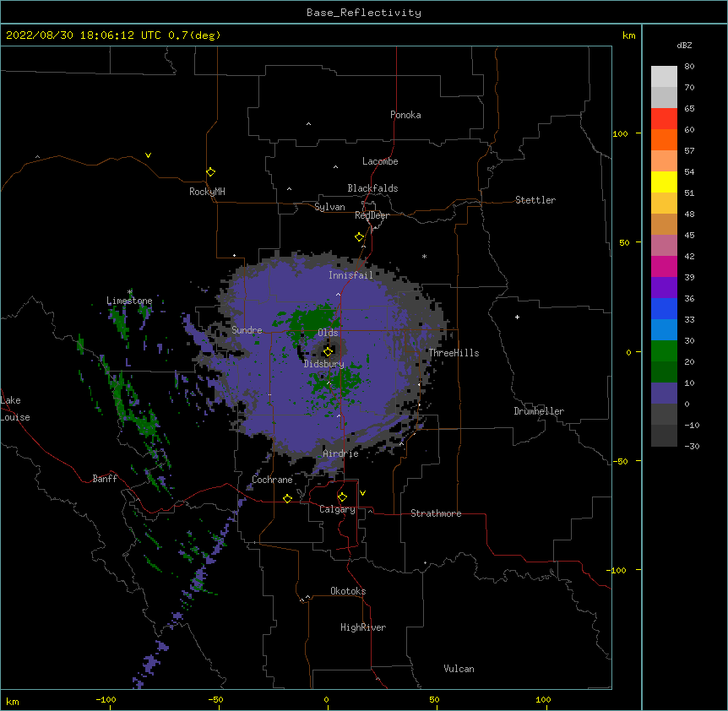Select the 65 legend value label

(689, 109)
